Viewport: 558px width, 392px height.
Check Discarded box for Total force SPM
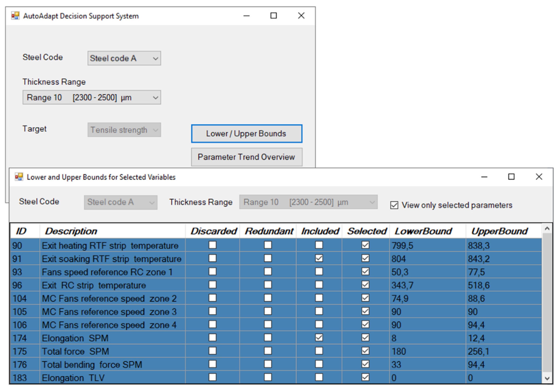pyautogui.click(x=212, y=351)
